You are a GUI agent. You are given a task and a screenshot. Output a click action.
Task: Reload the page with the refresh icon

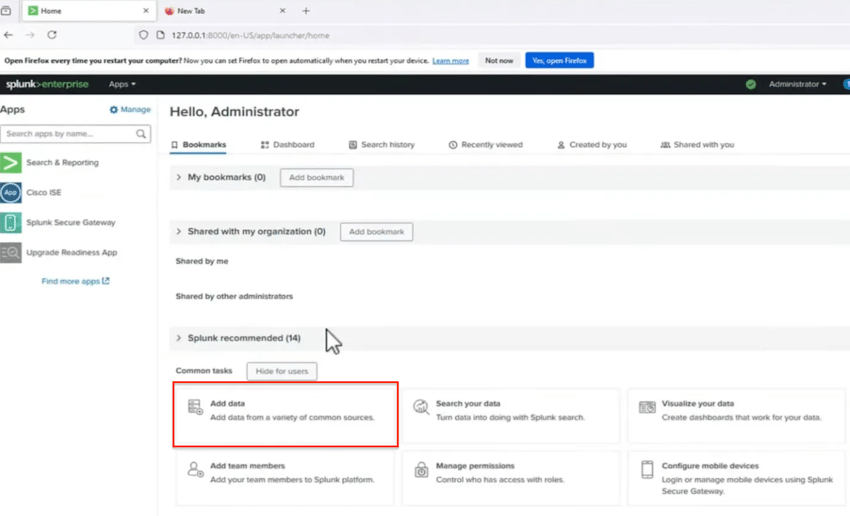coord(52,35)
